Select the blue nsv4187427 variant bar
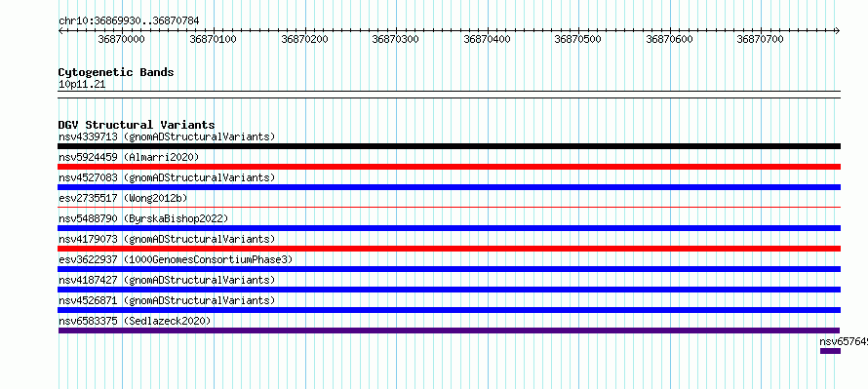This screenshot has height=389, width=868. 449,290
